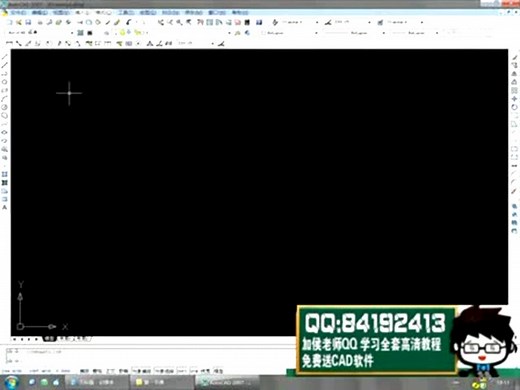Click the Internet Explorer taskbar icon
520x390 pixels.
pyautogui.click(x=32, y=382)
